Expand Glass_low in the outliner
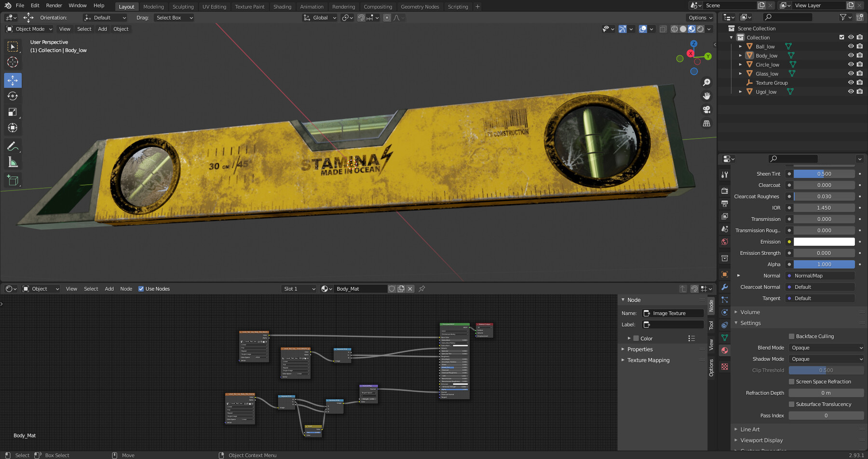This screenshot has height=459, width=868. click(741, 73)
